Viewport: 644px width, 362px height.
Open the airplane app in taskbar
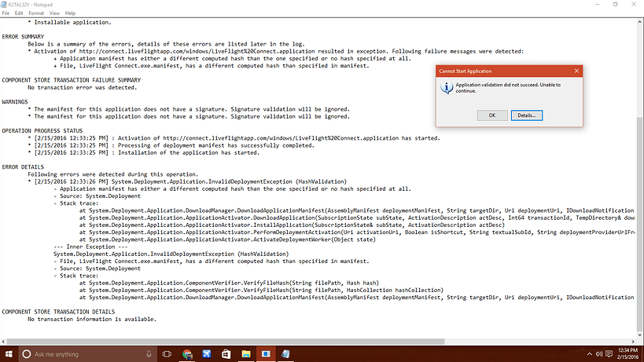(x=207, y=354)
